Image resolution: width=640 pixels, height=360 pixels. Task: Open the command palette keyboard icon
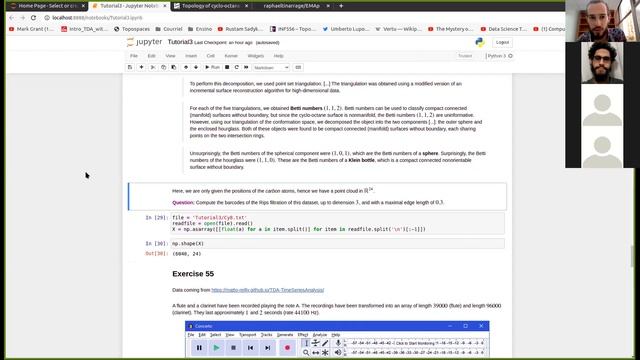pos(298,67)
